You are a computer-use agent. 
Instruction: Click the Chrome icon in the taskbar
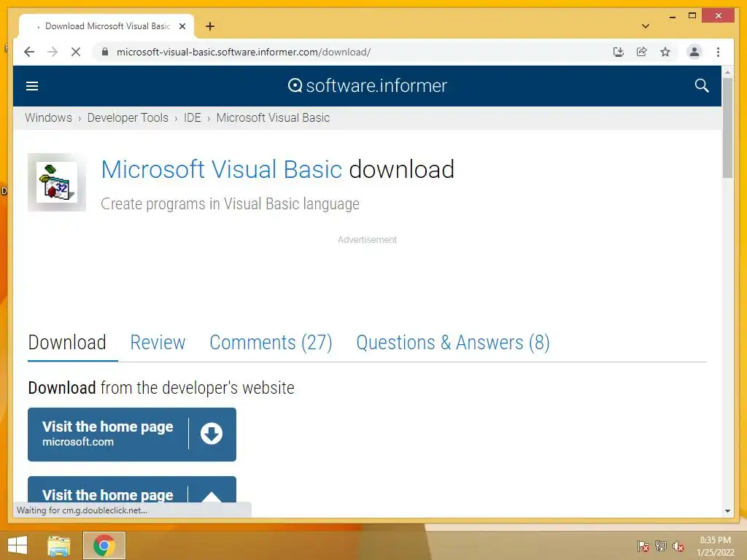(x=104, y=545)
